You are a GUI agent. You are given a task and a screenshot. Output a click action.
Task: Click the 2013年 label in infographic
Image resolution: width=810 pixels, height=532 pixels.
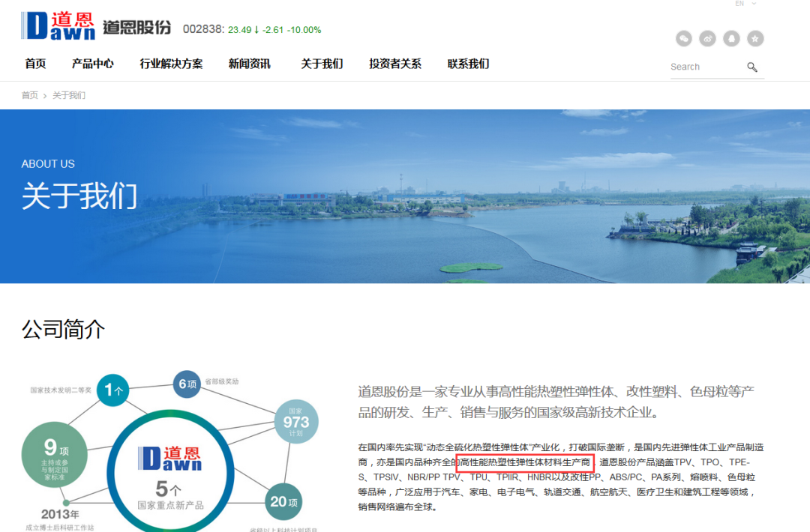pyautogui.click(x=60, y=515)
